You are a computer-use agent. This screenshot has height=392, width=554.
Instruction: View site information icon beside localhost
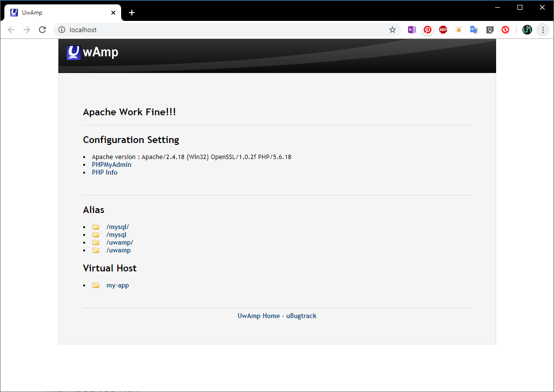[x=62, y=30]
